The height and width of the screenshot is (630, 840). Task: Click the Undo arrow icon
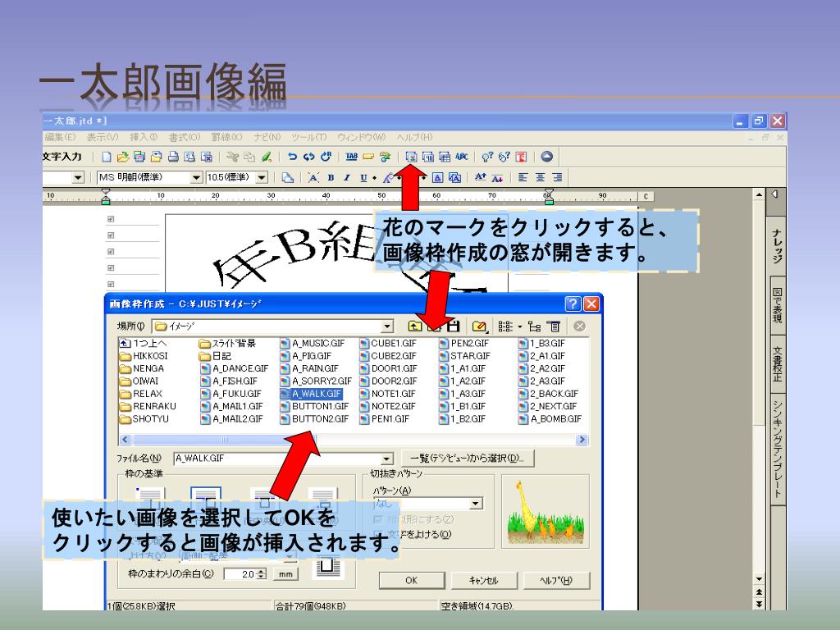coord(292,157)
